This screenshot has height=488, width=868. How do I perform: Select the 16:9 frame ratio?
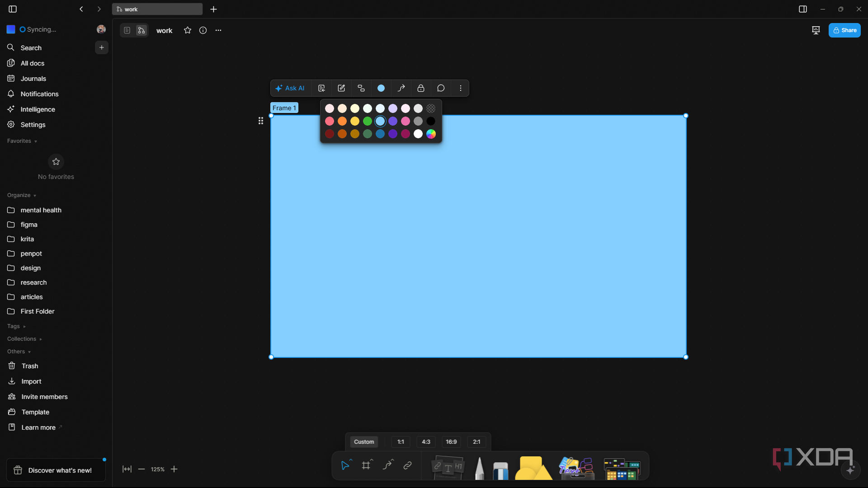coord(451,442)
